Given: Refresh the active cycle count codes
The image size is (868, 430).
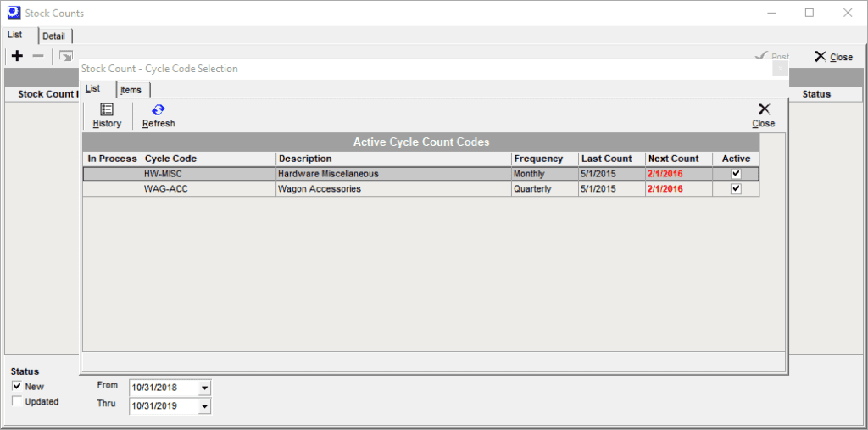Looking at the screenshot, I should point(159,116).
